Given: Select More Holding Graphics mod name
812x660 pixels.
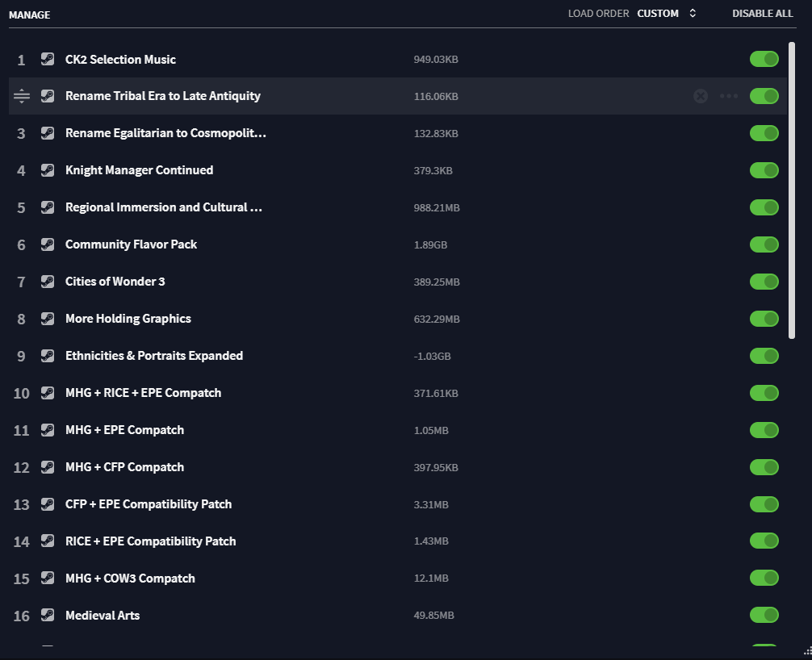Looking at the screenshot, I should click(x=128, y=319).
